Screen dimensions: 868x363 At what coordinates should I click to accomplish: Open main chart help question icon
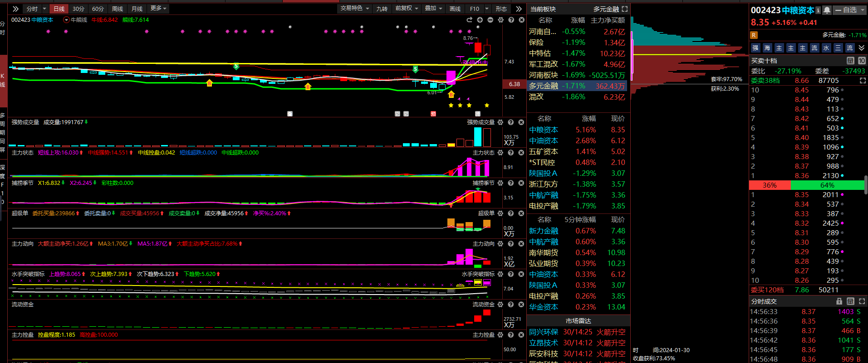(x=511, y=20)
